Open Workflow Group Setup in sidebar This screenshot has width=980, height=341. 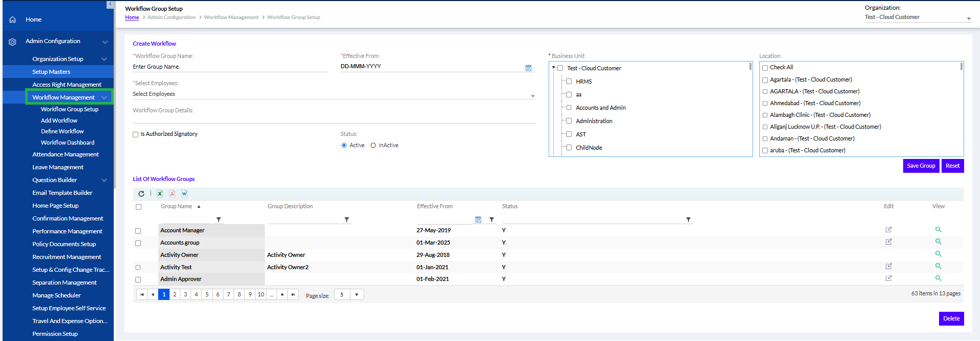[70, 109]
